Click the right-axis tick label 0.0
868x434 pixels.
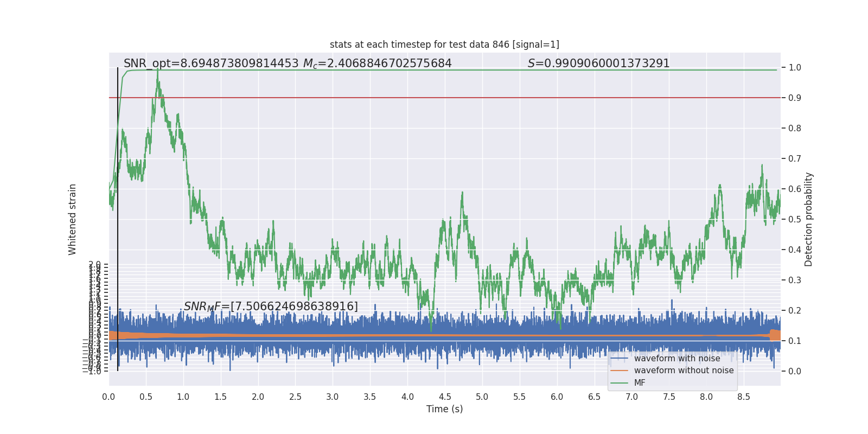pos(795,372)
